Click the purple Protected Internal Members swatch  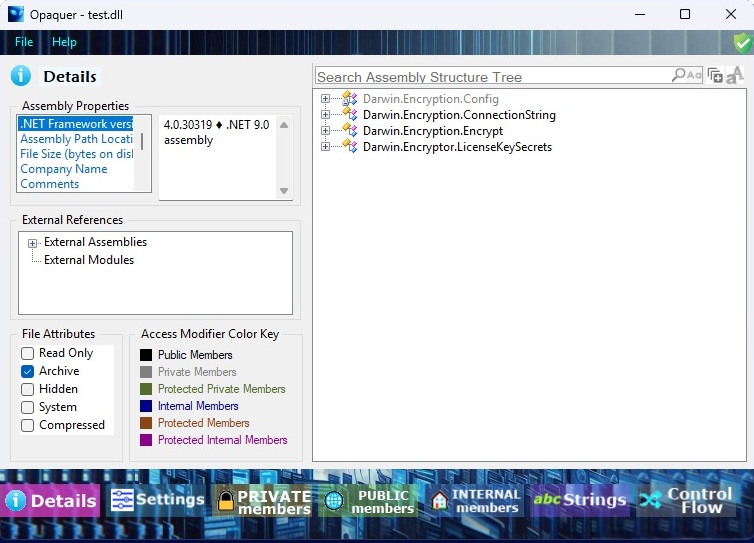pyautogui.click(x=146, y=440)
